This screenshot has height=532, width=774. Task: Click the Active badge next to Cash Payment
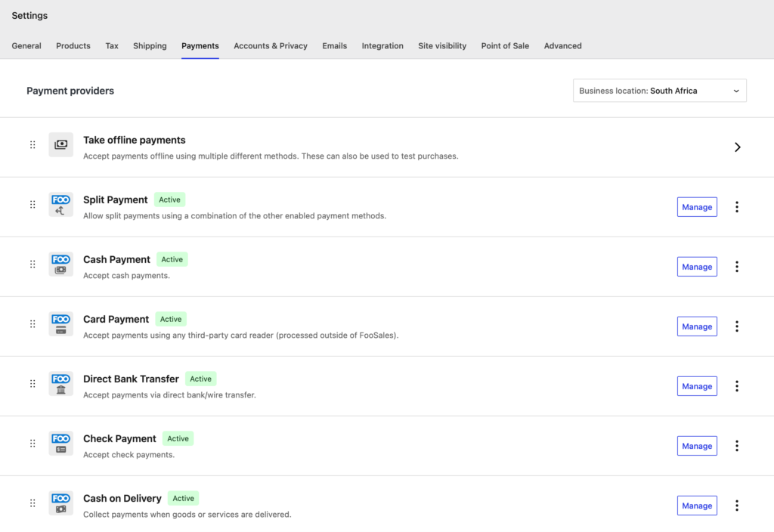click(x=172, y=260)
